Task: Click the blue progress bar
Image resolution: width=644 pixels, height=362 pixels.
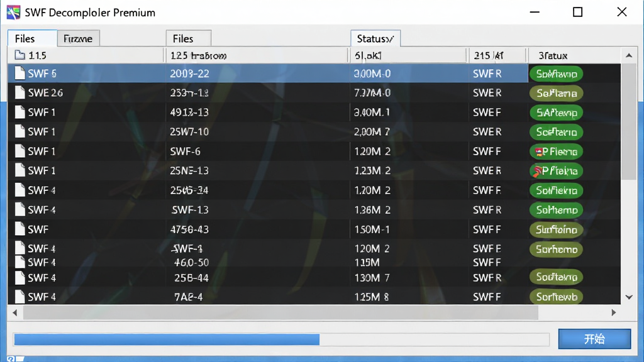Action: 167,339
